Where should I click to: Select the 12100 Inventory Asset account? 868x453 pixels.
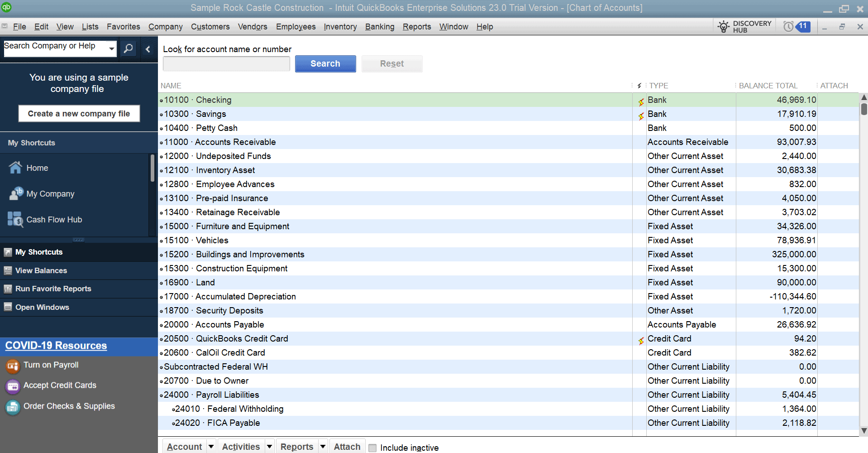(x=508, y=170)
